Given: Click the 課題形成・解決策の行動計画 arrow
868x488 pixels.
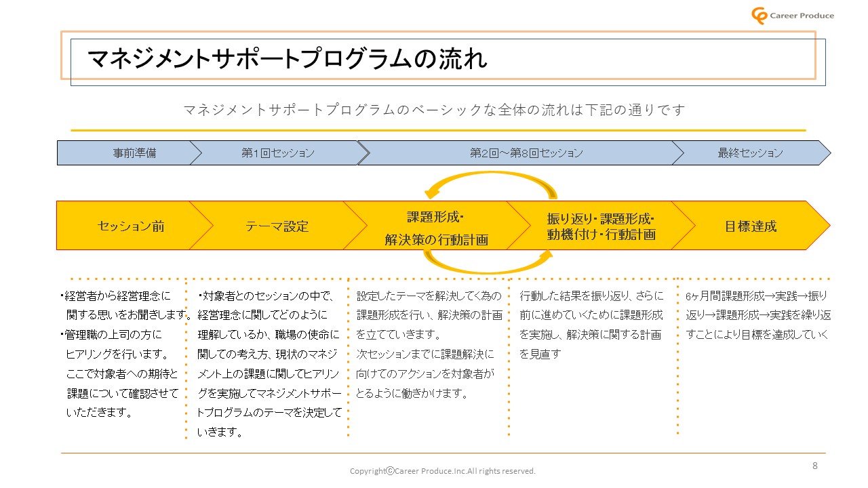Looking at the screenshot, I should pos(435,226).
